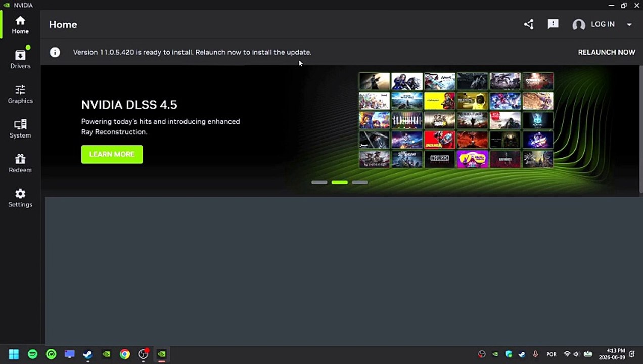Select the first carousel indicator
This screenshot has width=643, height=364.
click(x=319, y=183)
